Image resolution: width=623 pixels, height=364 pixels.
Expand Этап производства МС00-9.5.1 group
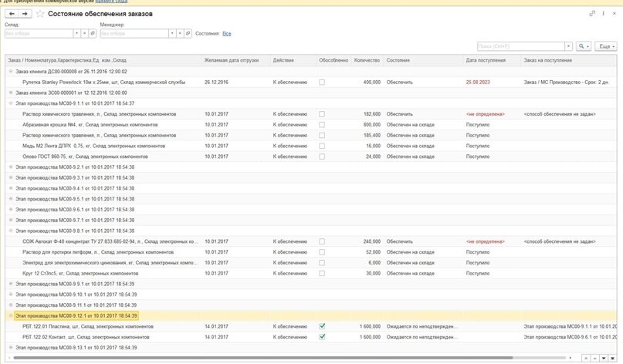[x=11, y=199]
